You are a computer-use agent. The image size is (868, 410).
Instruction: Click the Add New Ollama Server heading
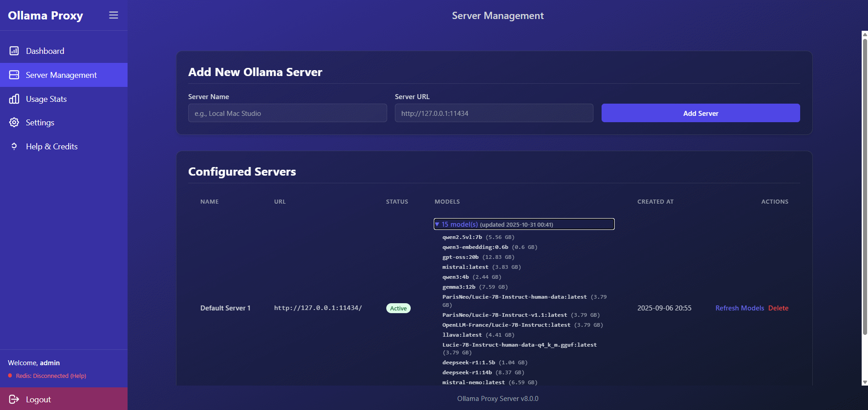(255, 72)
